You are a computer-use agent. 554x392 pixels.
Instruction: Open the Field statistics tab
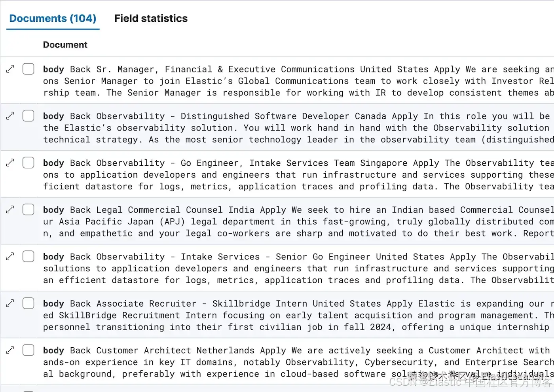[x=151, y=19]
